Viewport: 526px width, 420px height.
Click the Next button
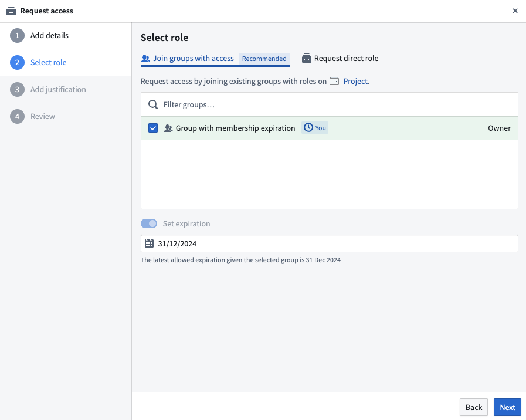coord(507,407)
